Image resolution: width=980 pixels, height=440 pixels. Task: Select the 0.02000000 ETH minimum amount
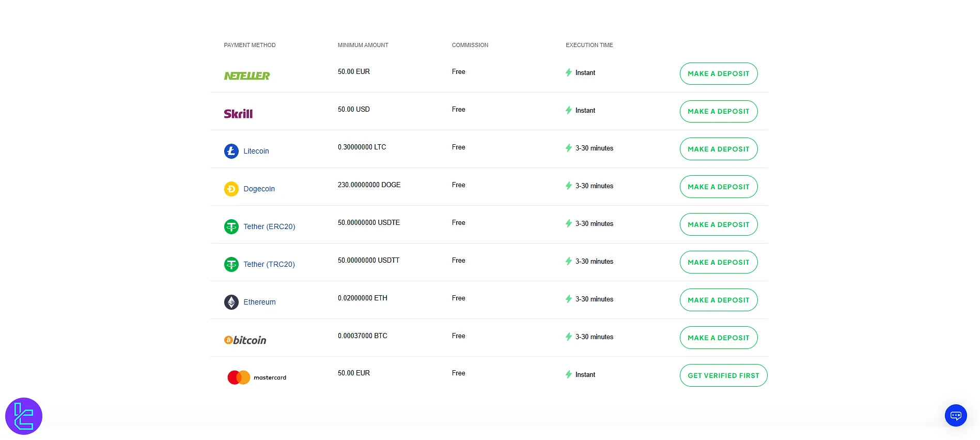363,298
